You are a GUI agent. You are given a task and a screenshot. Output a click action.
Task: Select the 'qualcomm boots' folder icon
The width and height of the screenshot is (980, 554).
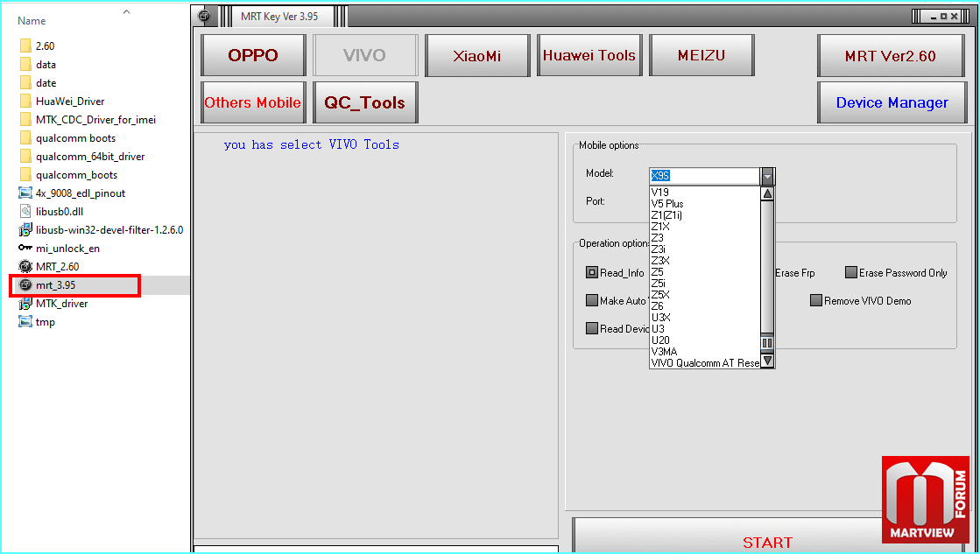(25, 138)
